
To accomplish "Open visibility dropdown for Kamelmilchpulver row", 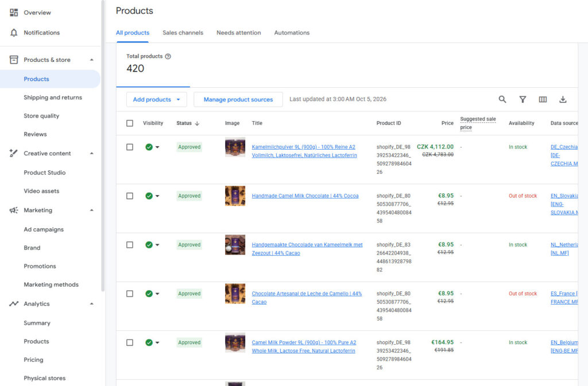I will tap(157, 147).
